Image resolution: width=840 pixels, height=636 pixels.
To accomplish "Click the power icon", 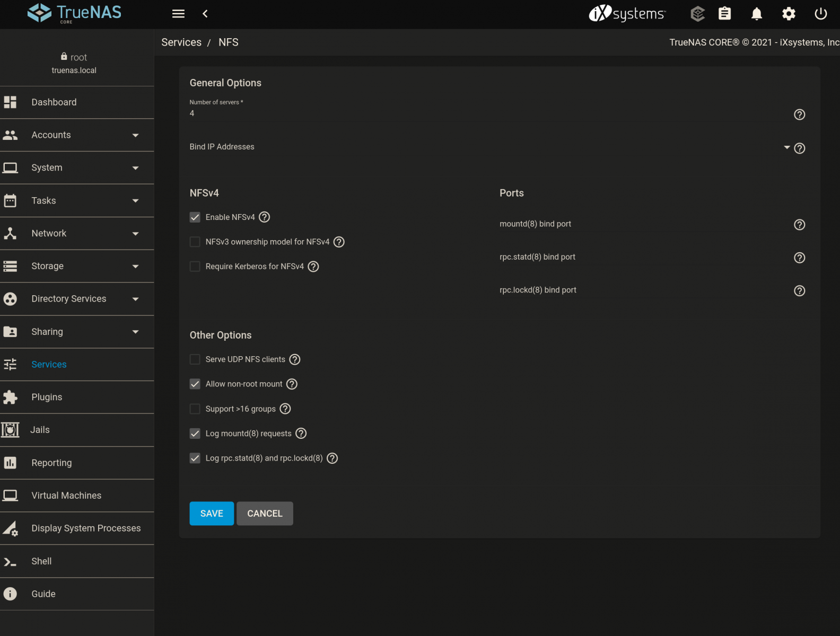I will [x=820, y=14].
